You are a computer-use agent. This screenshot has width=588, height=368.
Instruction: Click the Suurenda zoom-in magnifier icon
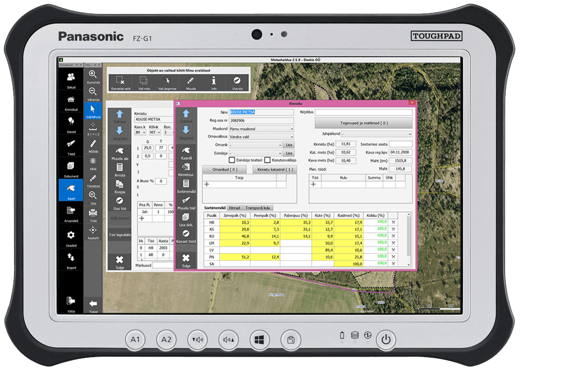(x=93, y=75)
